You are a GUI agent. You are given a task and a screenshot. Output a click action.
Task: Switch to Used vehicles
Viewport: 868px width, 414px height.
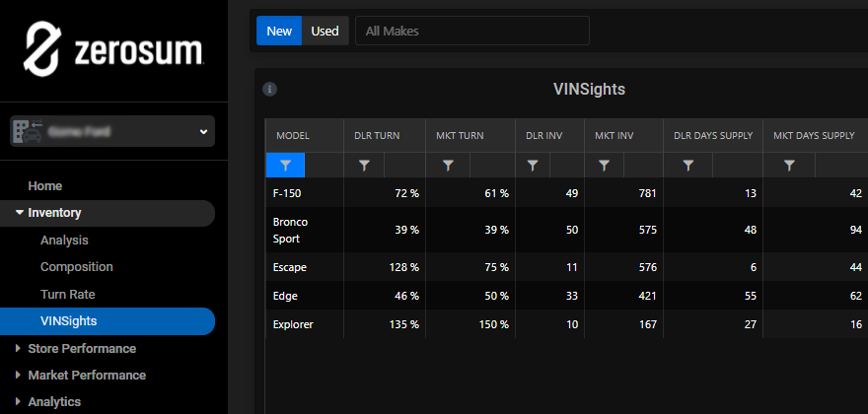(x=325, y=31)
